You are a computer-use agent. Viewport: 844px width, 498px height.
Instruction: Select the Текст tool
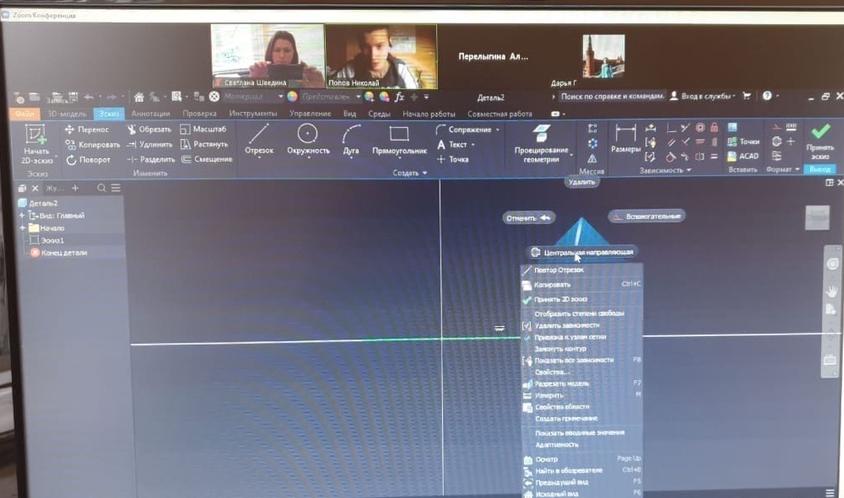coord(452,144)
